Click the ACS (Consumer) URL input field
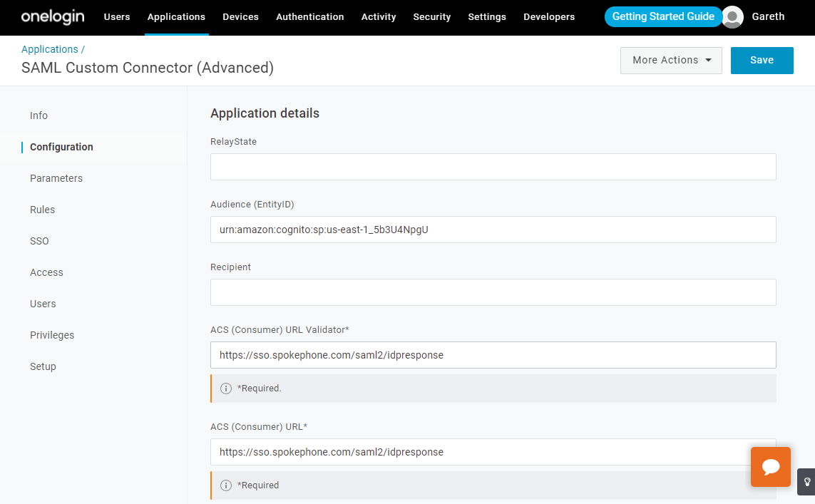 tap(493, 452)
